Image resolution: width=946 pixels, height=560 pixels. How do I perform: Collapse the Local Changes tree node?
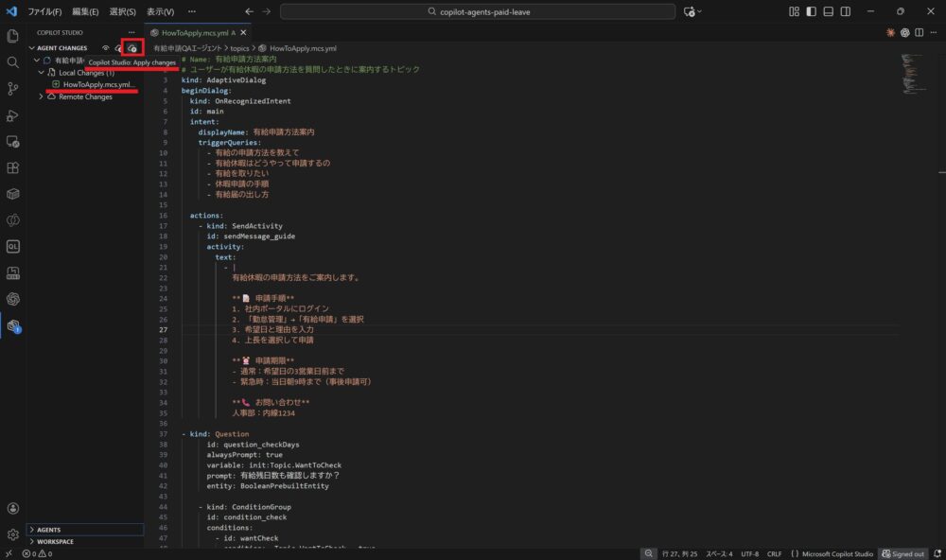(41, 72)
